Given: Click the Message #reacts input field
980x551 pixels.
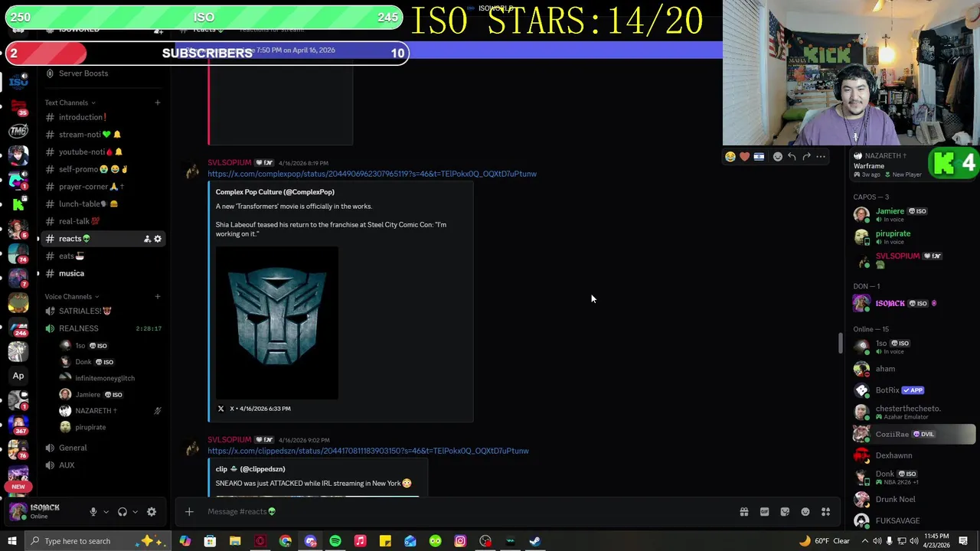Looking at the screenshot, I should (x=459, y=512).
